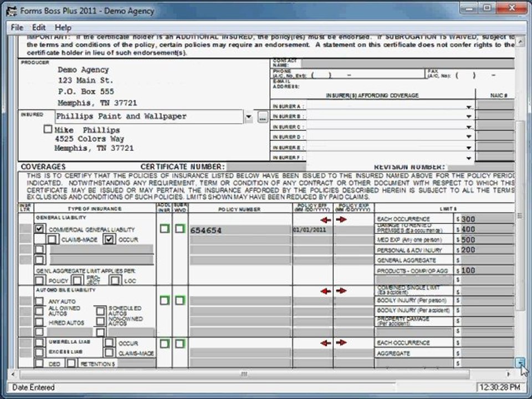Uncheck Commercial General Liability checkbox
The width and height of the screenshot is (532, 399).
[39, 229]
